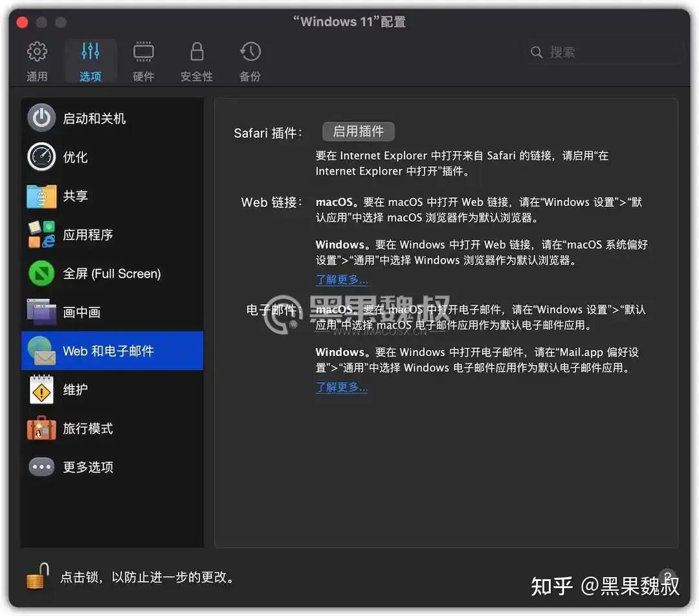This screenshot has height=616, width=699.
Task: Select 画中画 label in sidebar
Action: click(x=82, y=313)
